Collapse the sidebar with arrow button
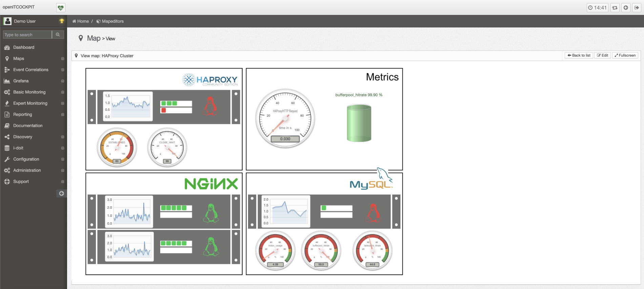The width and height of the screenshot is (644, 289). pyautogui.click(x=61, y=193)
